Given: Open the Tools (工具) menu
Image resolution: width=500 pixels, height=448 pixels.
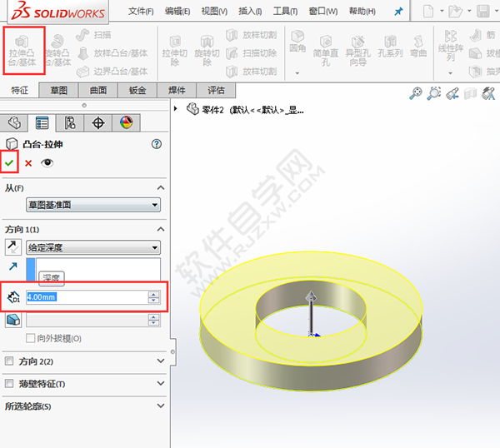Looking at the screenshot, I should pyautogui.click(x=285, y=12).
